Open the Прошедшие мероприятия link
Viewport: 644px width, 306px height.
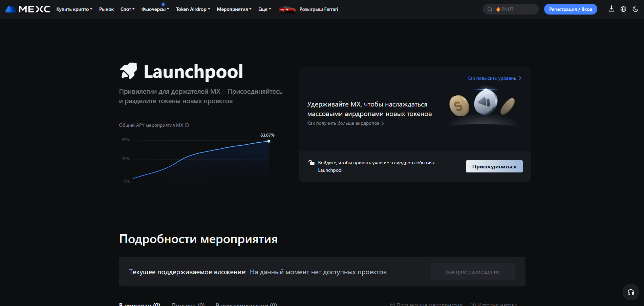tap(426, 304)
